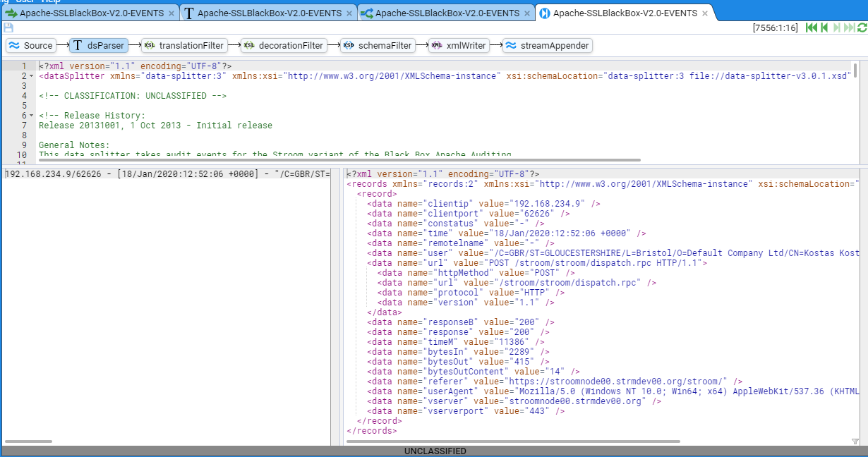This screenshot has width=868, height=457.
Task: Select the schemaFilter pipeline element
Action: pos(377,45)
